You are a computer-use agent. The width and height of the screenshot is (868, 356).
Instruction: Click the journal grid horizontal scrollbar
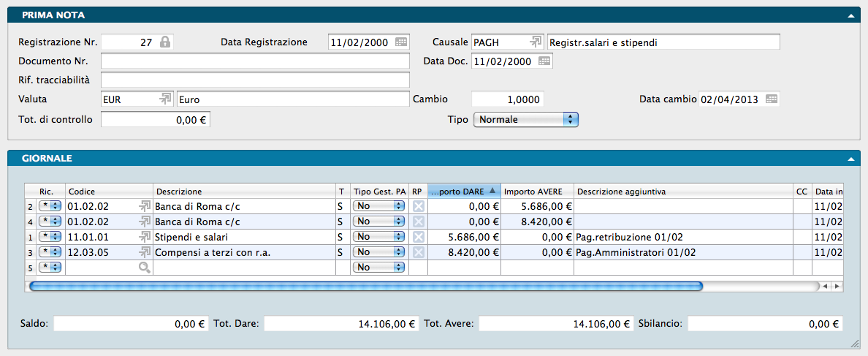(364, 287)
